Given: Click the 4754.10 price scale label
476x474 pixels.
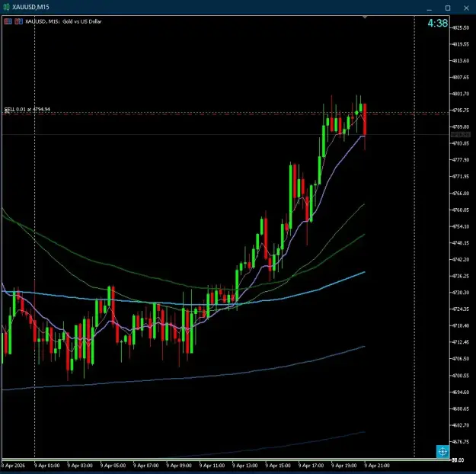Looking at the screenshot, I should (x=461, y=226).
